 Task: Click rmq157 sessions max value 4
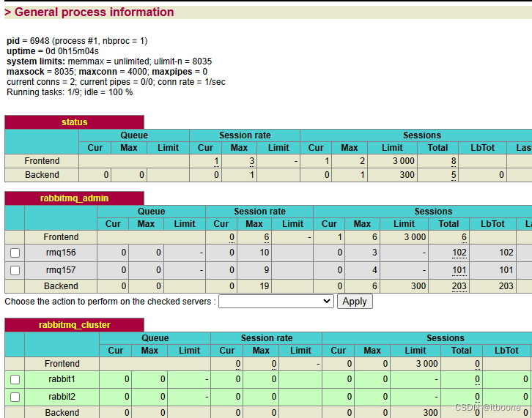tap(374, 270)
